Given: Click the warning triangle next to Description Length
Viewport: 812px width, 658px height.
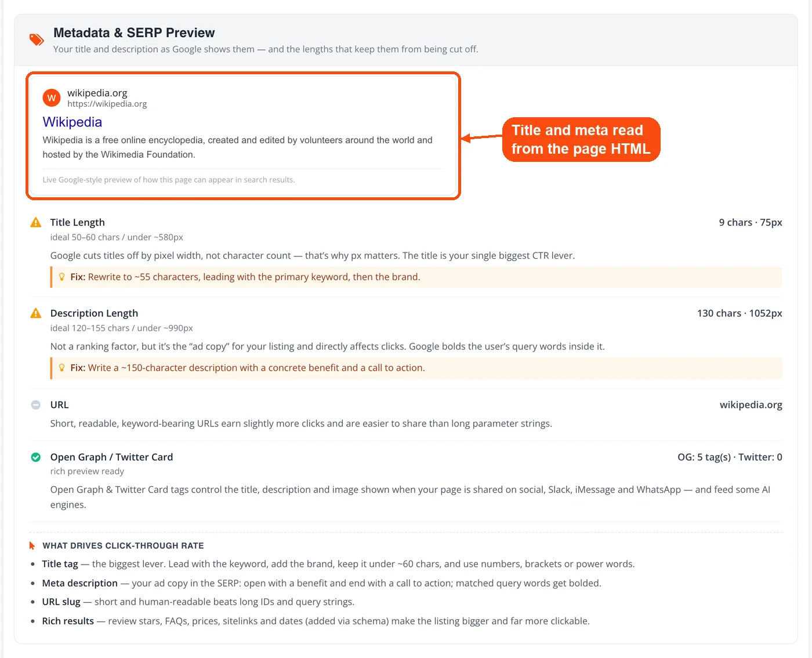Looking at the screenshot, I should (36, 313).
